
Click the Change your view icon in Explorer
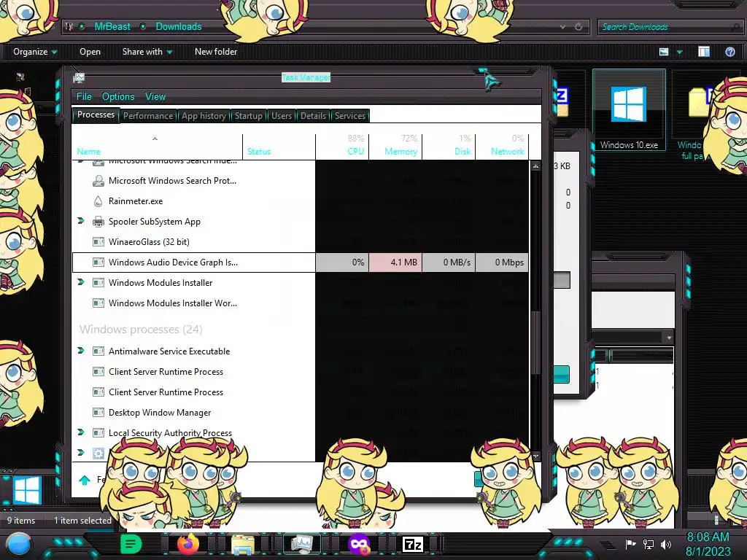click(664, 52)
